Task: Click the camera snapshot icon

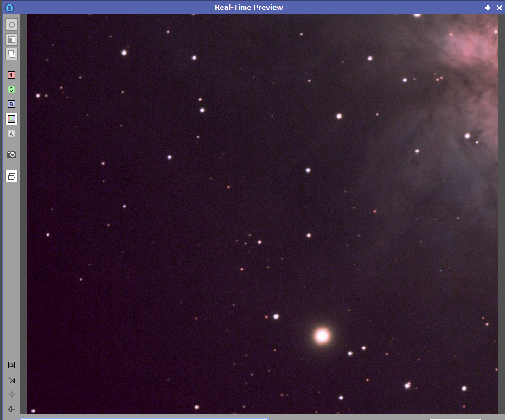Action: [x=11, y=155]
